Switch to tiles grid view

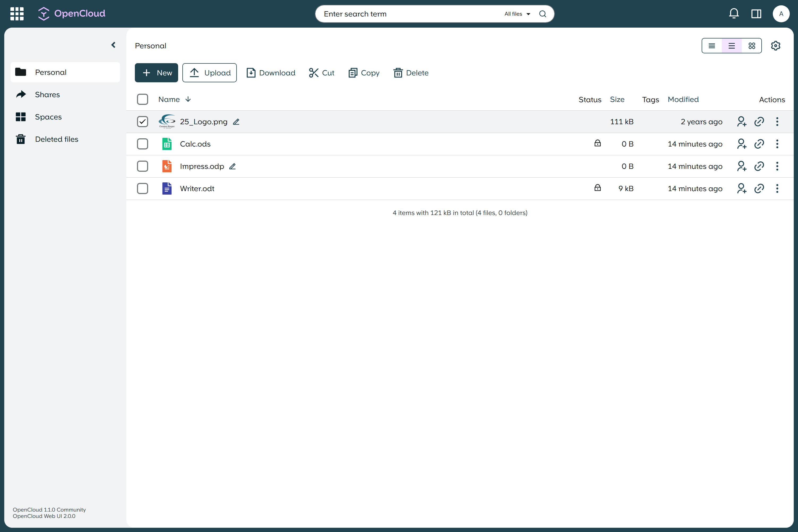pyautogui.click(x=752, y=46)
